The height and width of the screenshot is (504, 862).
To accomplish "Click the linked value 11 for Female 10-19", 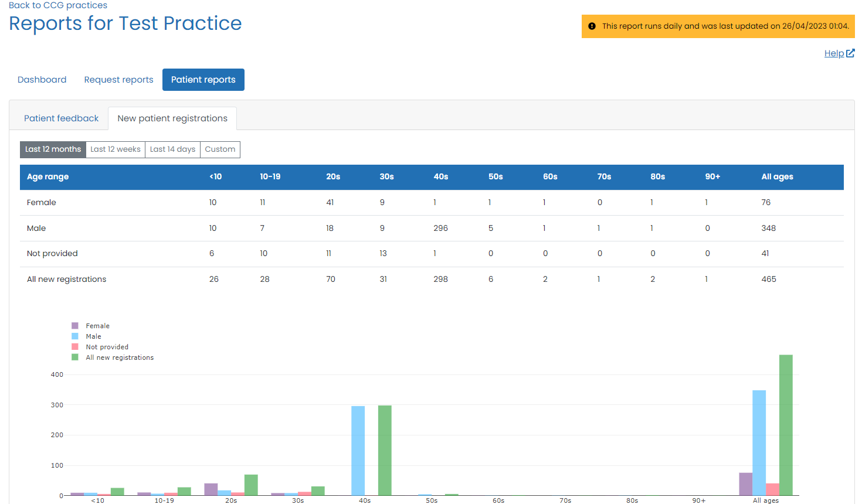I will coord(262,202).
